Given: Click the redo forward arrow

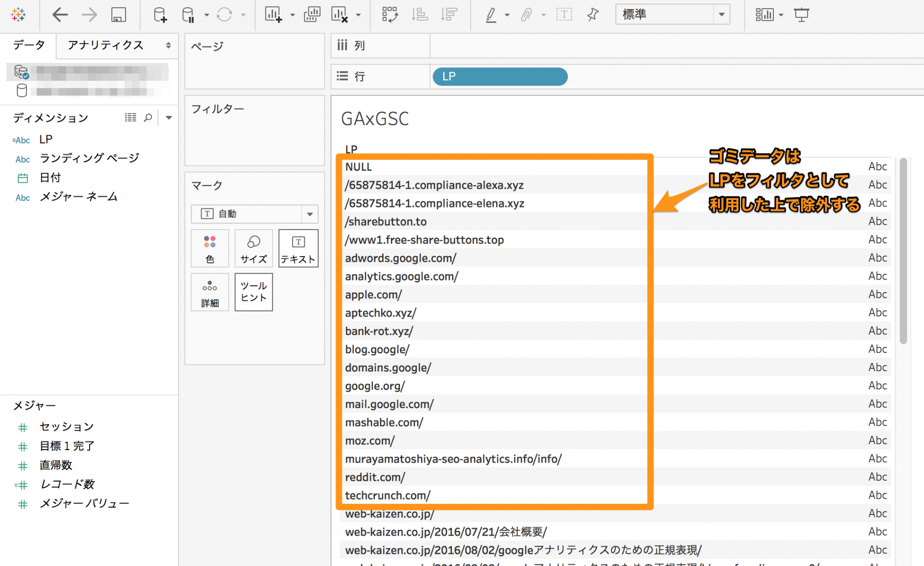Looking at the screenshot, I should tap(89, 14).
